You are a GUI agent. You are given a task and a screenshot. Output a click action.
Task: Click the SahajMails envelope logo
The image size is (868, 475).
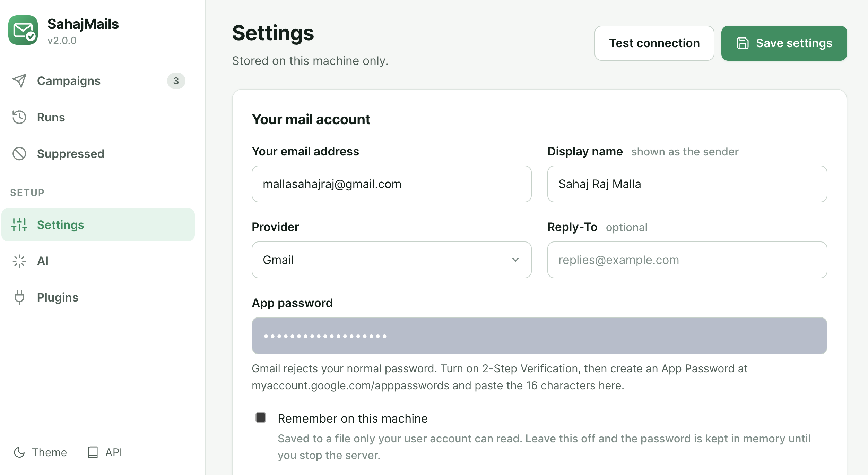pos(23,30)
